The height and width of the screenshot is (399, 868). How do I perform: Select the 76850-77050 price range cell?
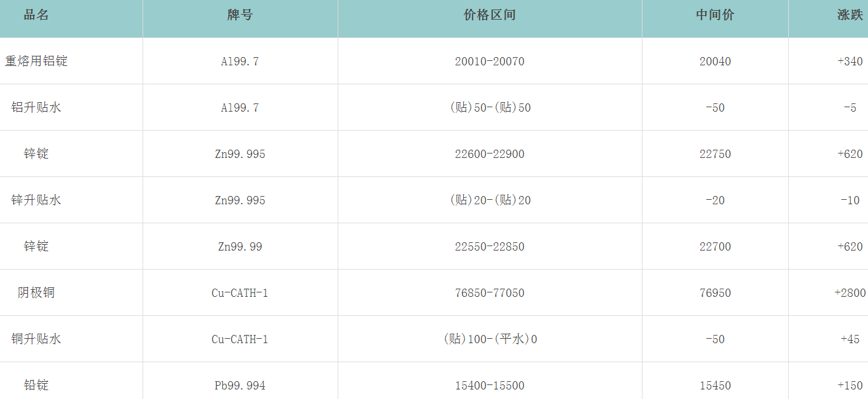tap(489, 293)
